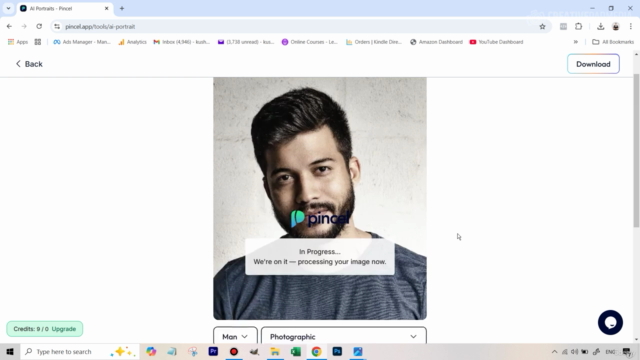
Task: Open the Apps bookmark
Action: 18,42
